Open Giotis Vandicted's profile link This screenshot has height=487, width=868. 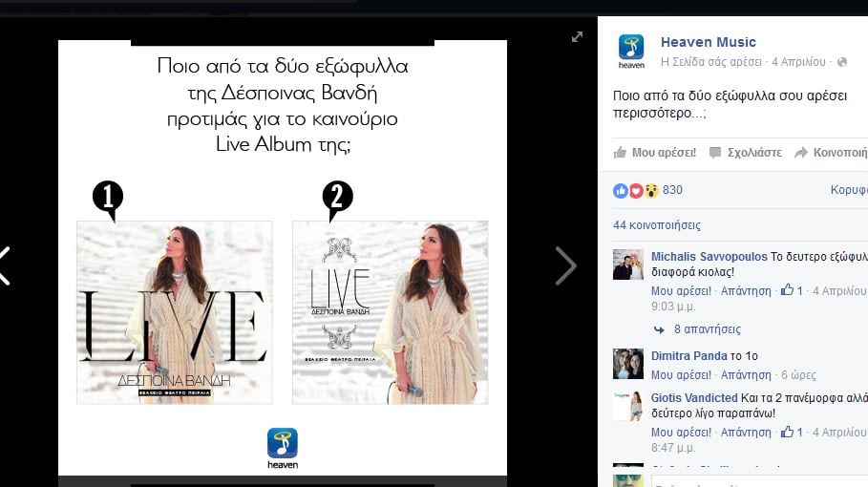tap(694, 398)
